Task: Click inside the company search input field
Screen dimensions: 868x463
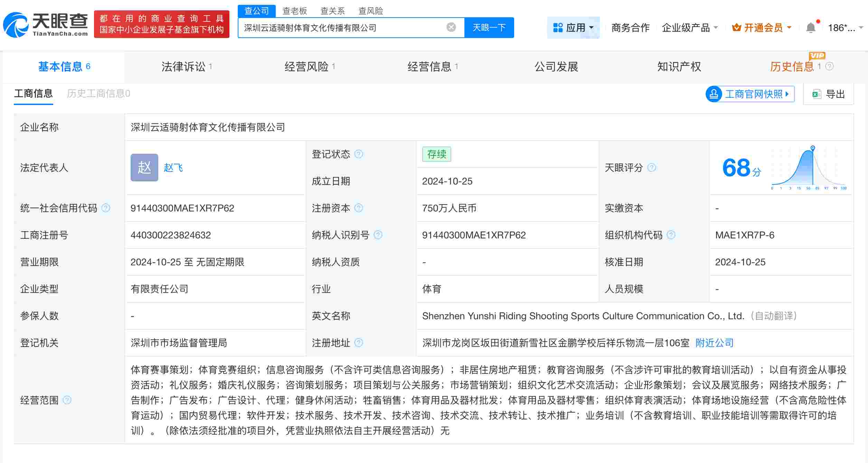Action: (346, 27)
